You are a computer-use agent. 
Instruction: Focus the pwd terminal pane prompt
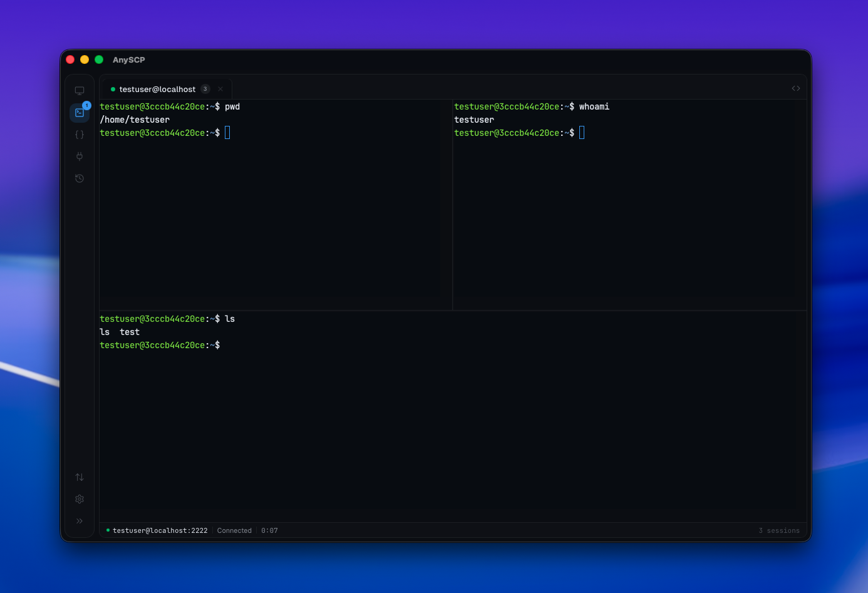[x=227, y=133]
